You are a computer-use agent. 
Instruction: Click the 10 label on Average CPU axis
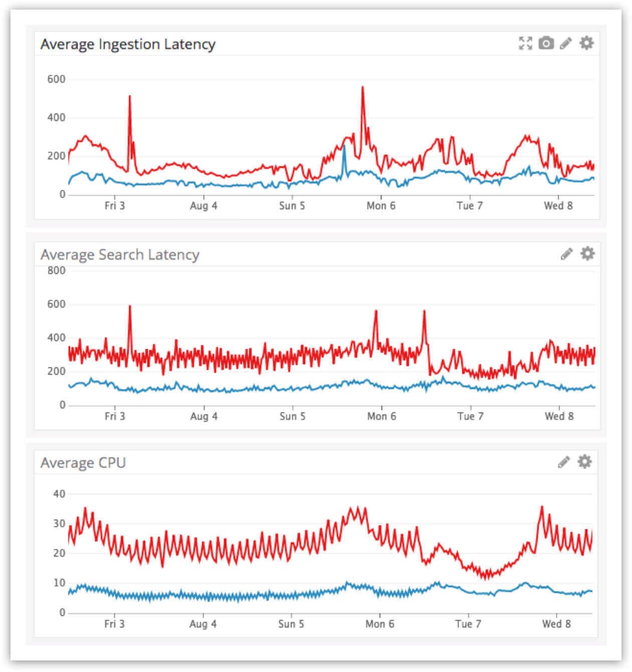click(x=60, y=583)
